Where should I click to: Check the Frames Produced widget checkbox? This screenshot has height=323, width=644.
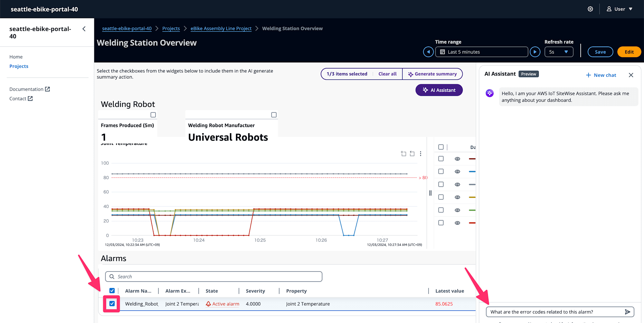coord(153,115)
